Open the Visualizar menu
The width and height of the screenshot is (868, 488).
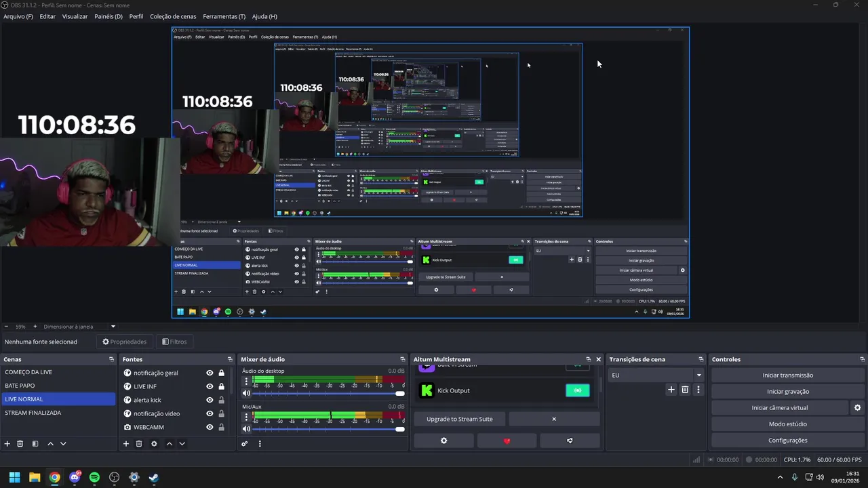[75, 16]
